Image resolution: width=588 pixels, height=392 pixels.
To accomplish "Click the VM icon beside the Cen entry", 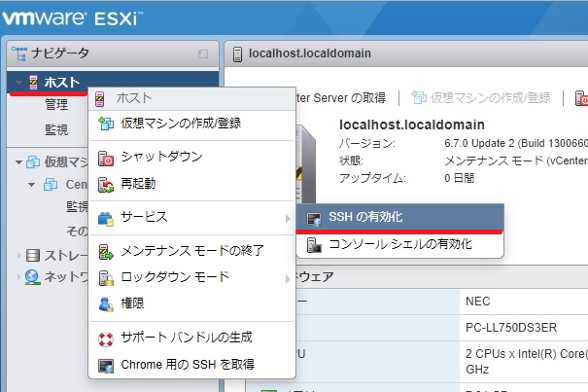I will point(51,185).
